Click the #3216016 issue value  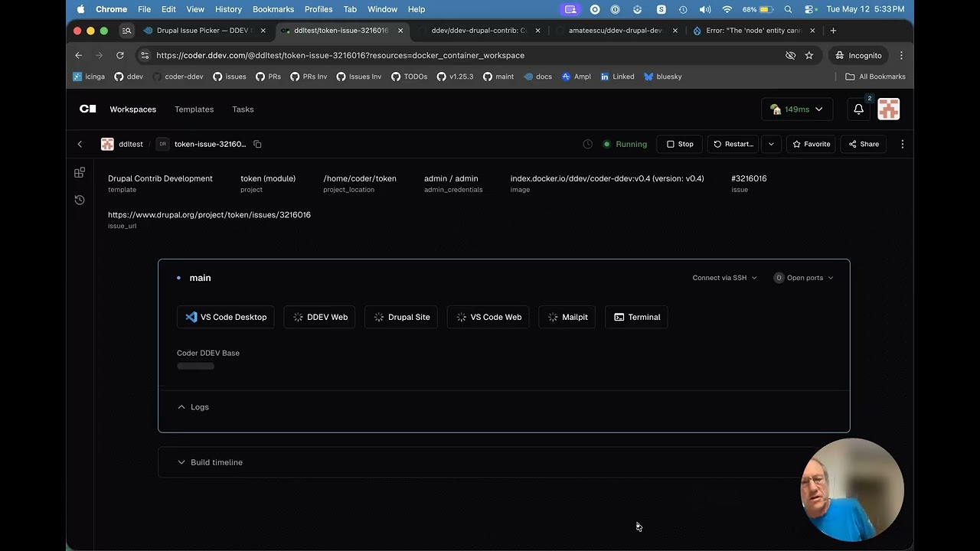[x=749, y=178]
